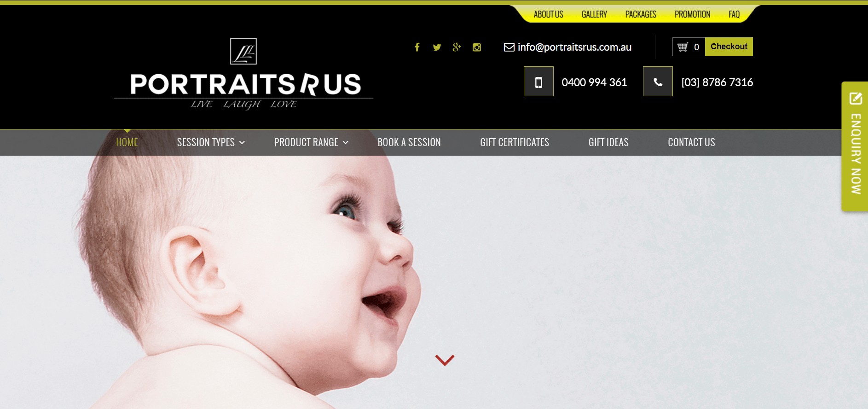The height and width of the screenshot is (409, 868).
Task: Open the Enquiry Now side tab
Action: click(855, 146)
